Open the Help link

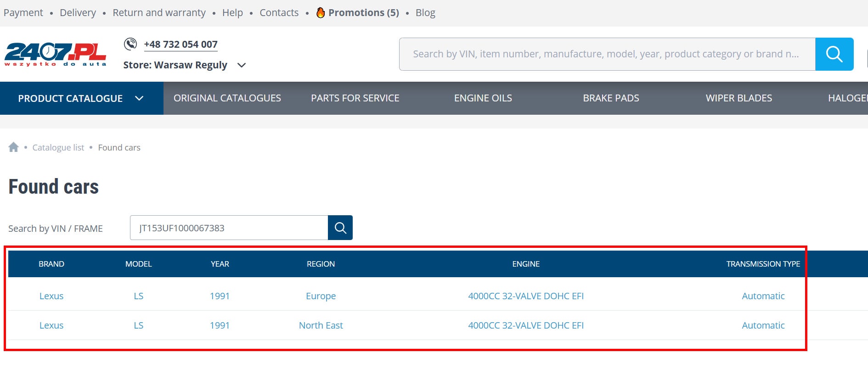coord(233,13)
